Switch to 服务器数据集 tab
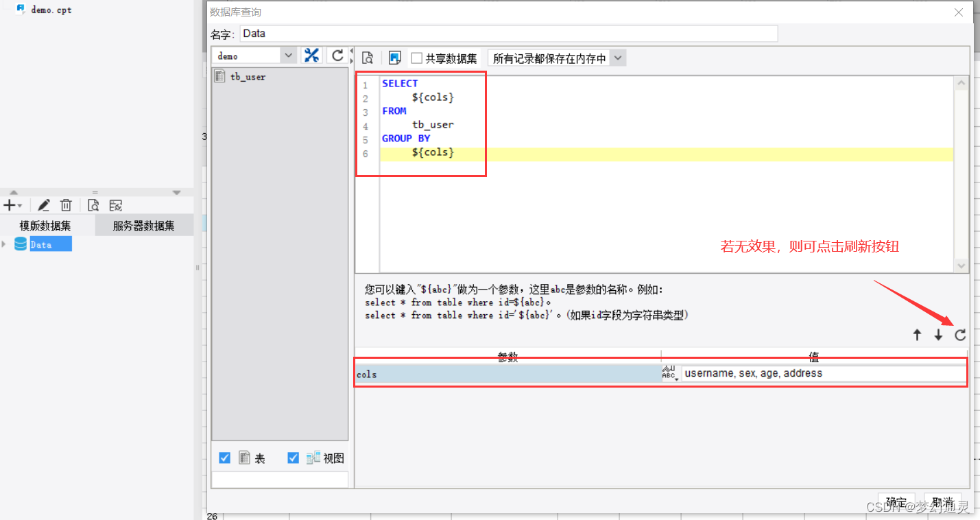980x520 pixels. [144, 226]
